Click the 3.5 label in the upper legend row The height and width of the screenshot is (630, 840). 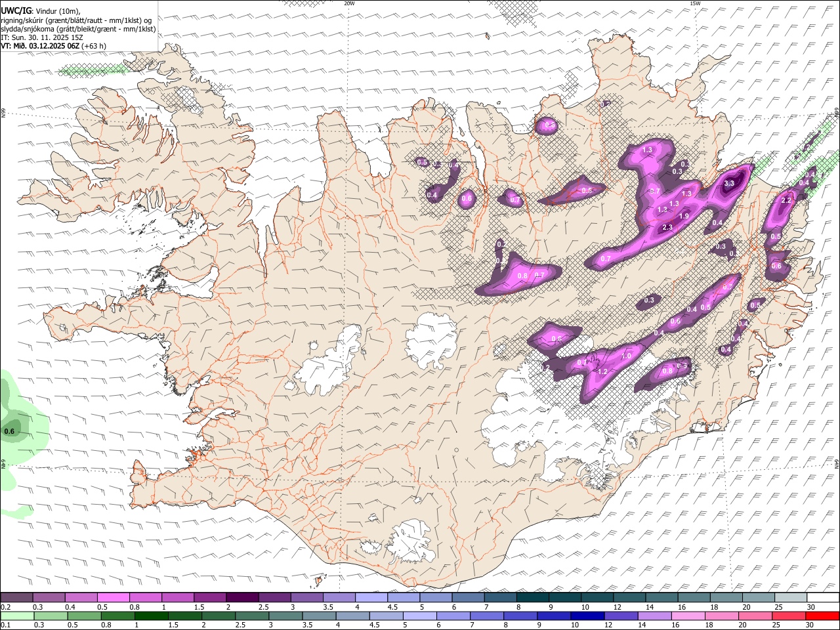pyautogui.click(x=328, y=607)
